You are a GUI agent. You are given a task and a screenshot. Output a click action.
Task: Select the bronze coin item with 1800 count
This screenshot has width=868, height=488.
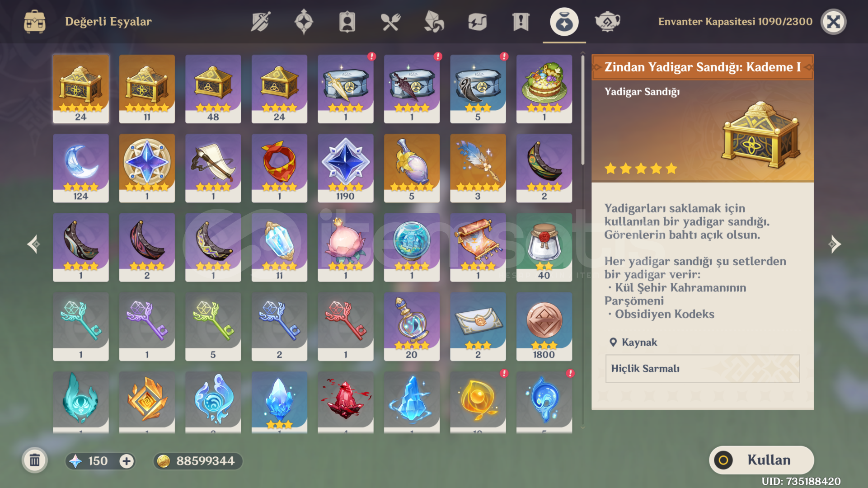pyautogui.click(x=544, y=327)
